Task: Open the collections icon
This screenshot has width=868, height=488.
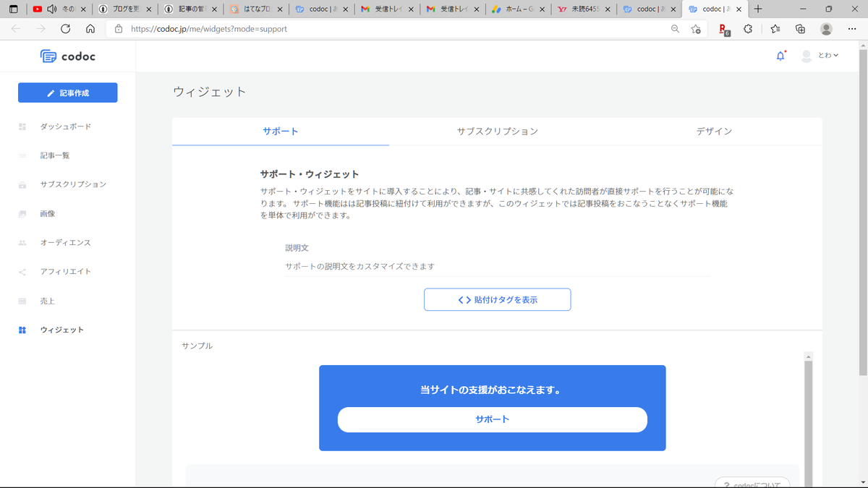Action: (800, 29)
